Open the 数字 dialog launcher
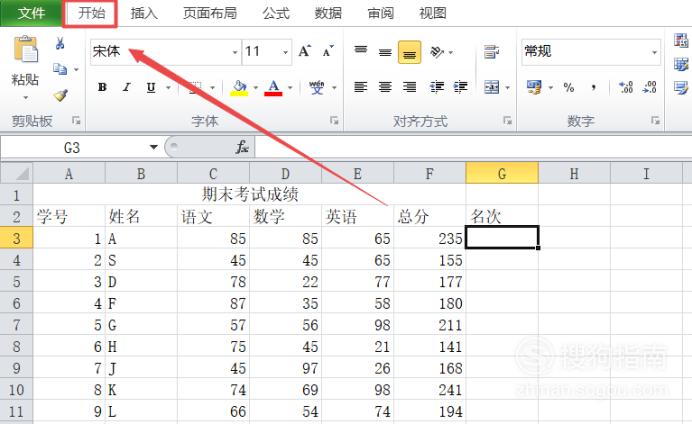Image resolution: width=692 pixels, height=424 pixels. [655, 120]
